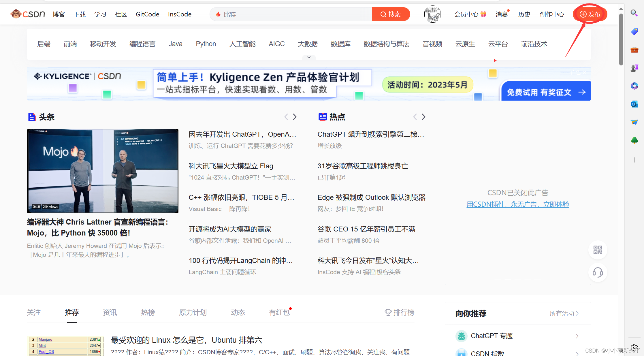Open 所有活动 link
Image resolution: width=644 pixels, height=356 pixels.
(x=564, y=313)
